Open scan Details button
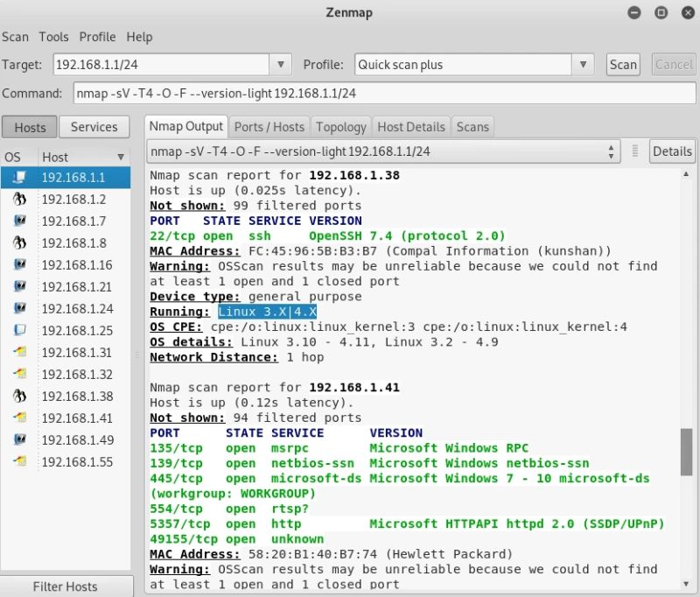 pos(672,151)
